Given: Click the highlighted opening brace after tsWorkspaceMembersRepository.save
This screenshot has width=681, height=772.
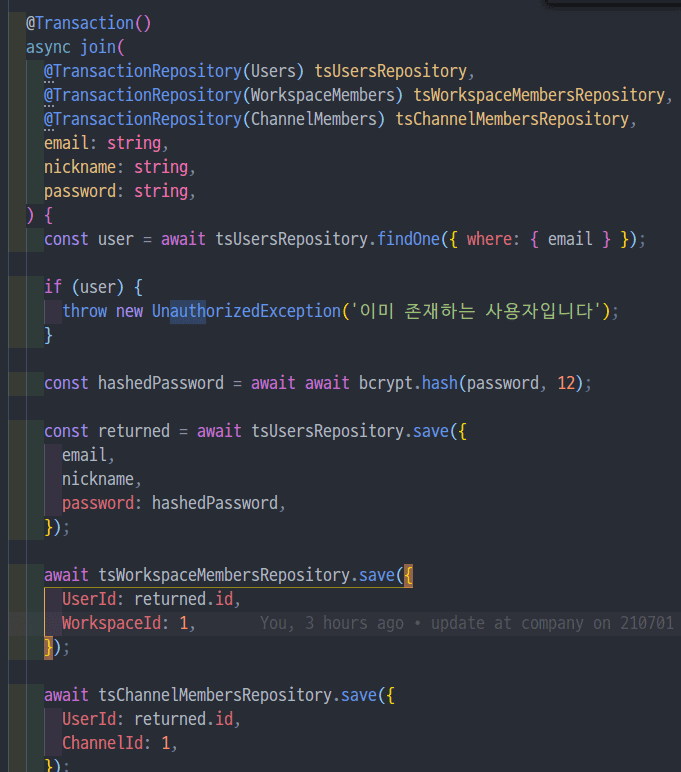Looking at the screenshot, I should coord(408,575).
